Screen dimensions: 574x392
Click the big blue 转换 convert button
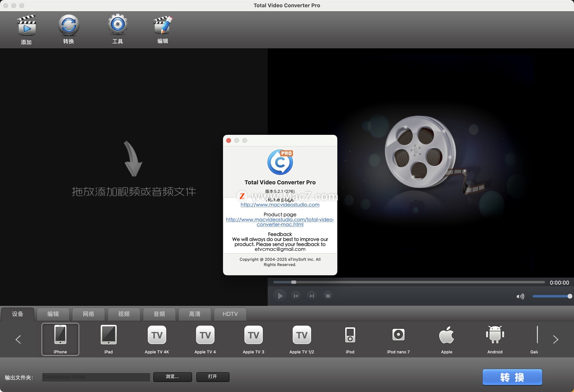coord(512,377)
